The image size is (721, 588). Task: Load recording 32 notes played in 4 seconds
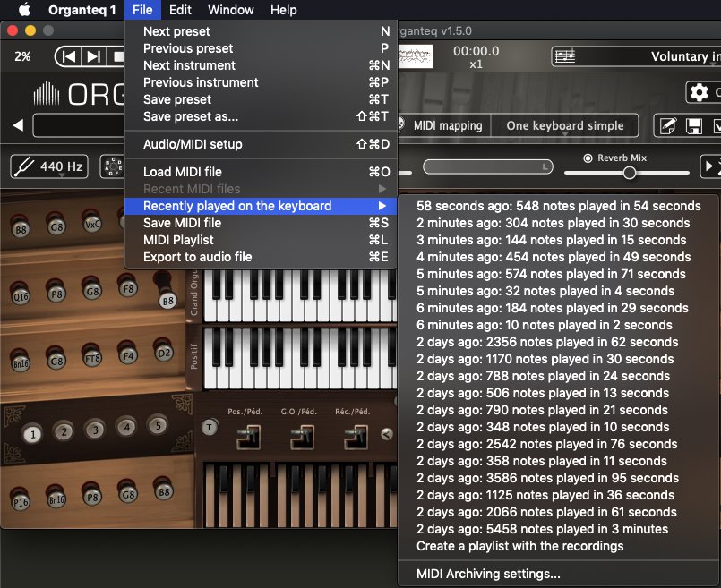(x=559, y=291)
